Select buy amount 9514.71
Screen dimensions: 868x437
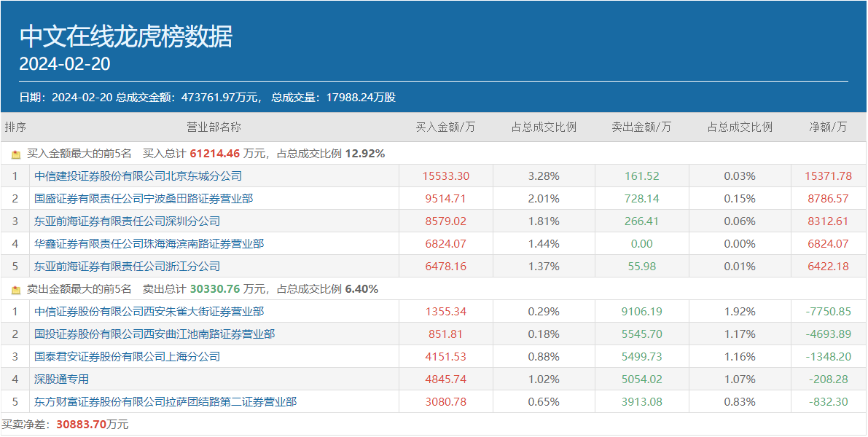pyautogui.click(x=445, y=199)
